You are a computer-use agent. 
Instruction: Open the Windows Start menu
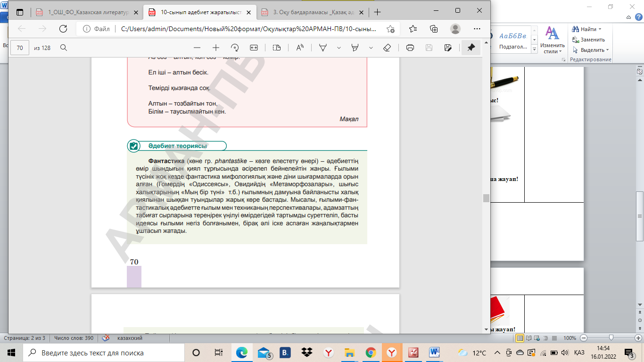(11, 353)
